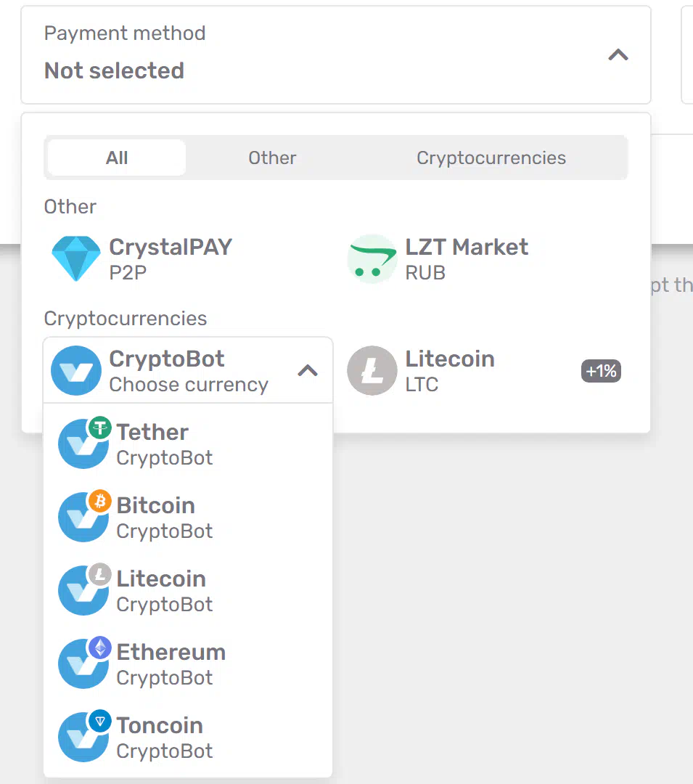Switch to the Other tab

(x=272, y=158)
